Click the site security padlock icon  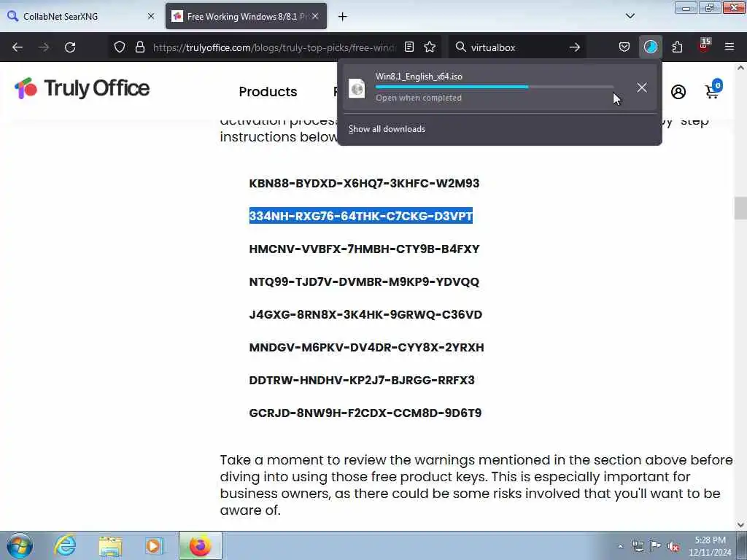coord(139,47)
